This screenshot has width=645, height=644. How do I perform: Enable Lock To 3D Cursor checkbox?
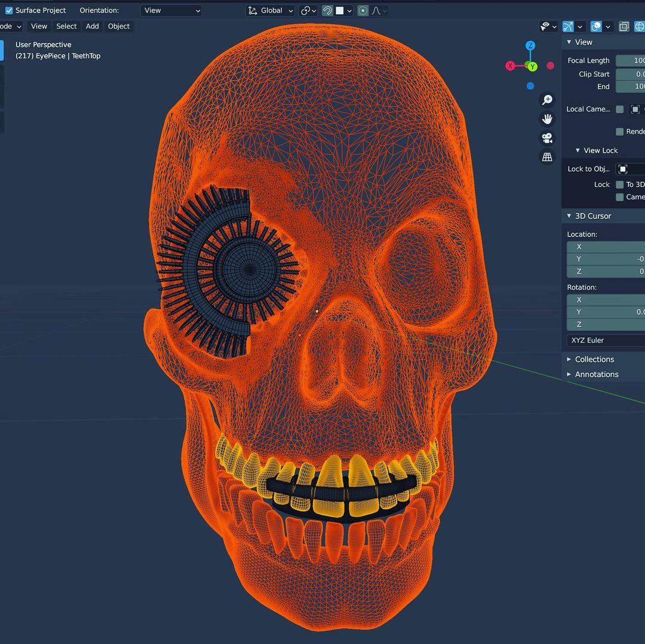[x=620, y=184]
